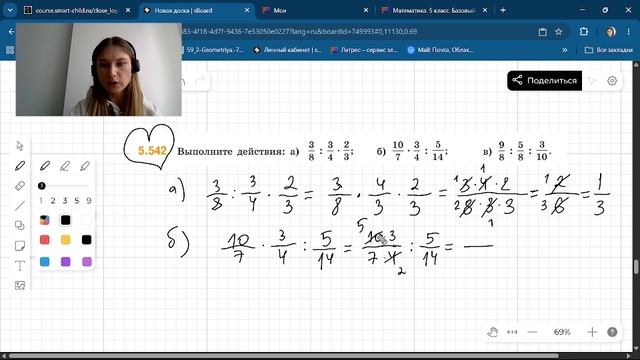
Task: Close the Мои tab
Action: click(366, 10)
